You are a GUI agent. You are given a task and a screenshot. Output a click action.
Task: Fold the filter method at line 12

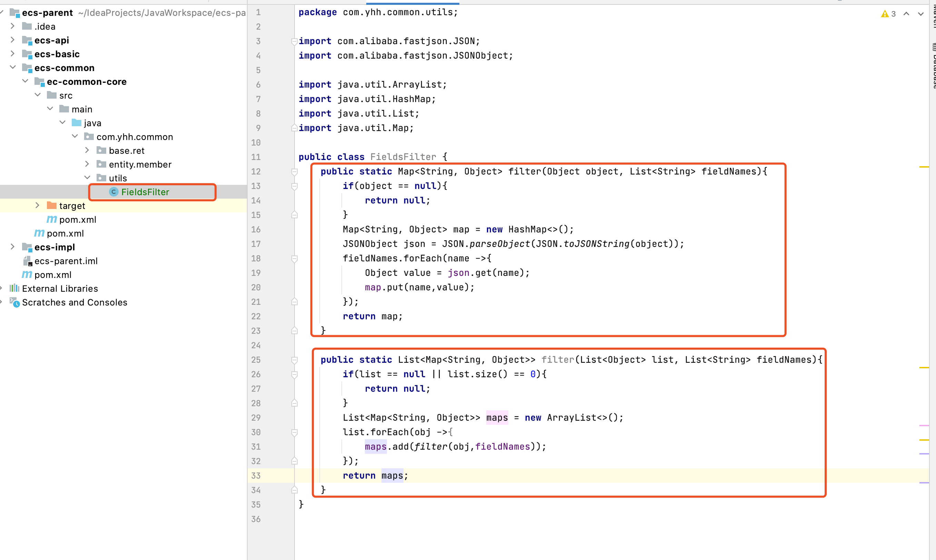click(295, 172)
